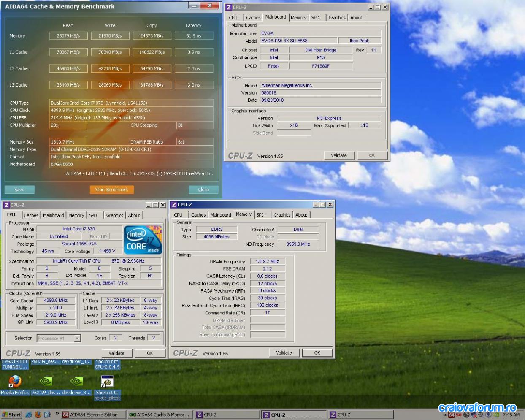Click the red '50' temperature tray icon
Image resolution: width=525 pixels, height=420 pixels.
point(459,415)
